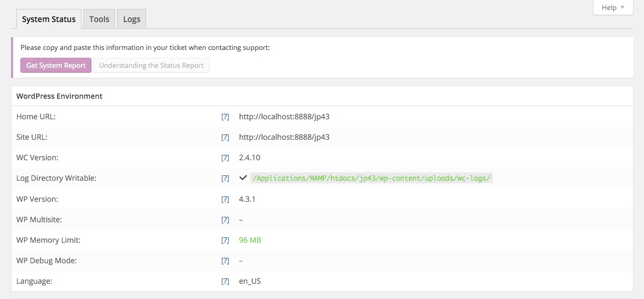This screenshot has width=644, height=299.
Task: Open Understanding the Status Report link
Action: click(151, 66)
